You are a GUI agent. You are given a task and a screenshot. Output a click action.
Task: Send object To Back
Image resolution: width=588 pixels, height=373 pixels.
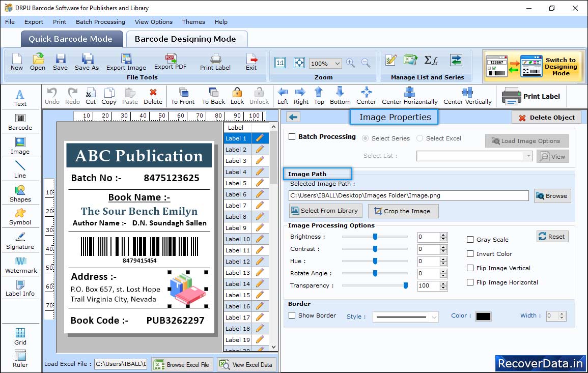[213, 96]
